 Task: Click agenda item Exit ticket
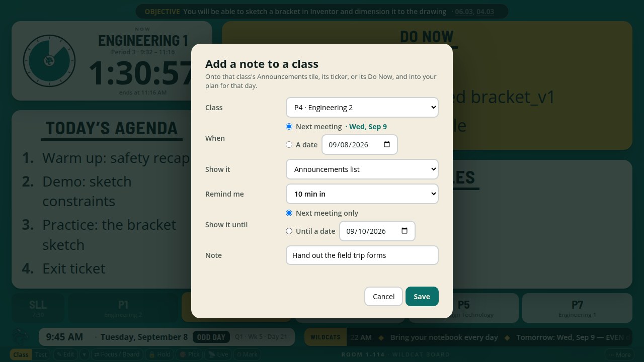[74, 268]
